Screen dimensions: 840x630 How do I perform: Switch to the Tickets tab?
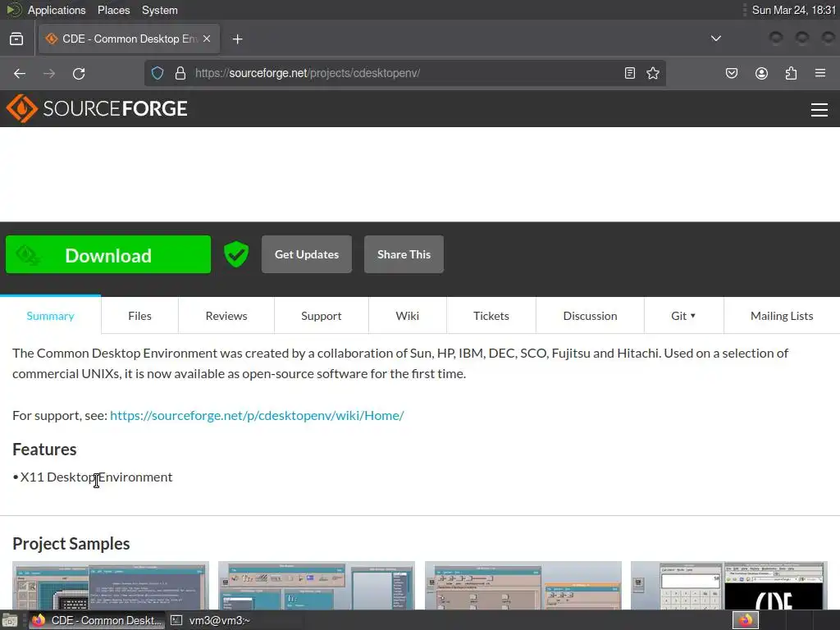coord(491,316)
